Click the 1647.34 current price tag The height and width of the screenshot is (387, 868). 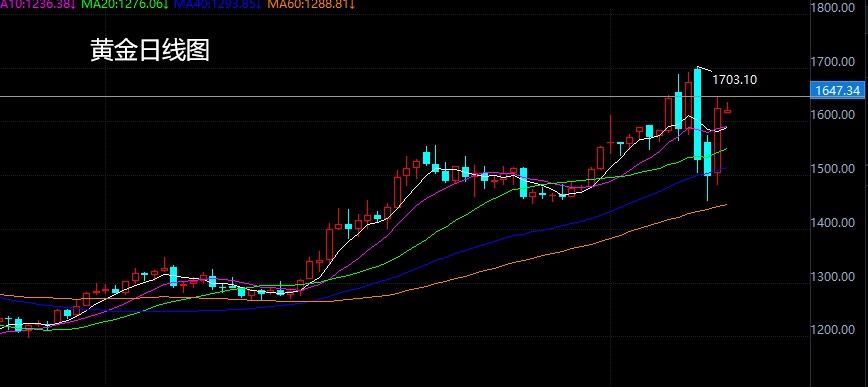[x=837, y=90]
